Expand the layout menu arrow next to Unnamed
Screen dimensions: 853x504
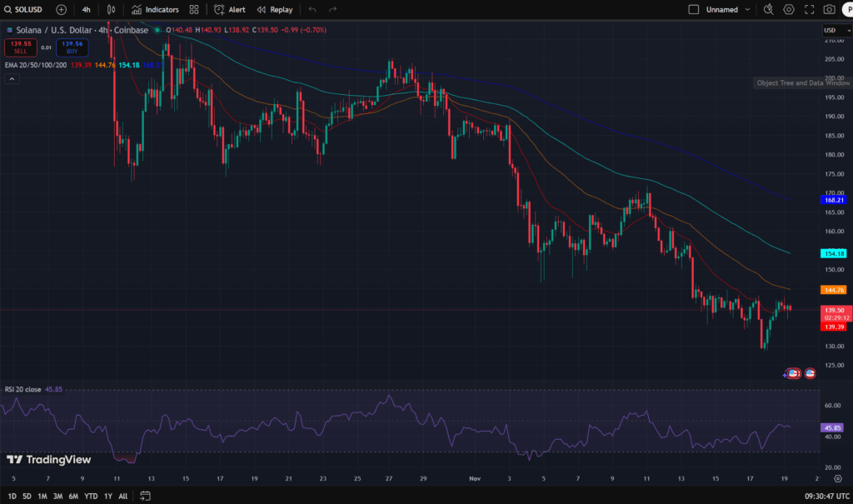(747, 10)
